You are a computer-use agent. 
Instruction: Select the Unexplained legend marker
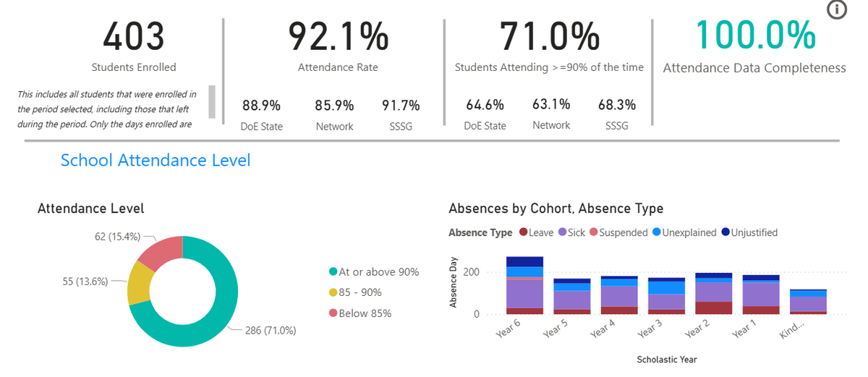tap(657, 233)
